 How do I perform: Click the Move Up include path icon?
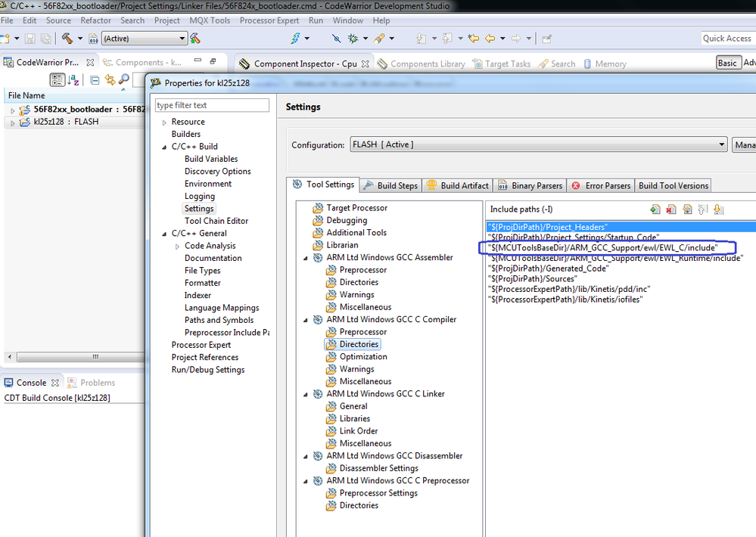[x=702, y=210]
